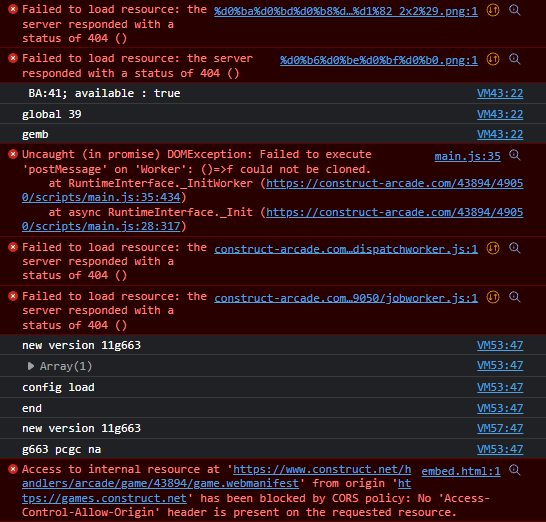Screen dimensions: 546x522
Task: Click the magnifier icon beside main.js:35 error
Action: coord(515,155)
